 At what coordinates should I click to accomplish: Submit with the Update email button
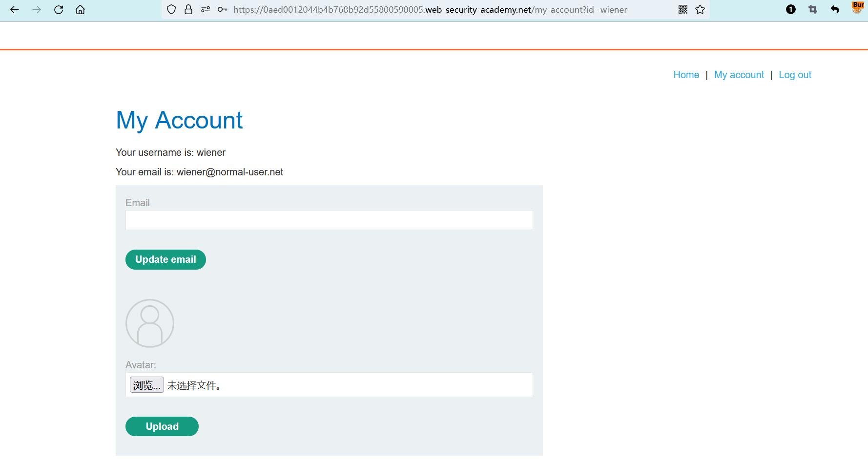[x=165, y=259]
